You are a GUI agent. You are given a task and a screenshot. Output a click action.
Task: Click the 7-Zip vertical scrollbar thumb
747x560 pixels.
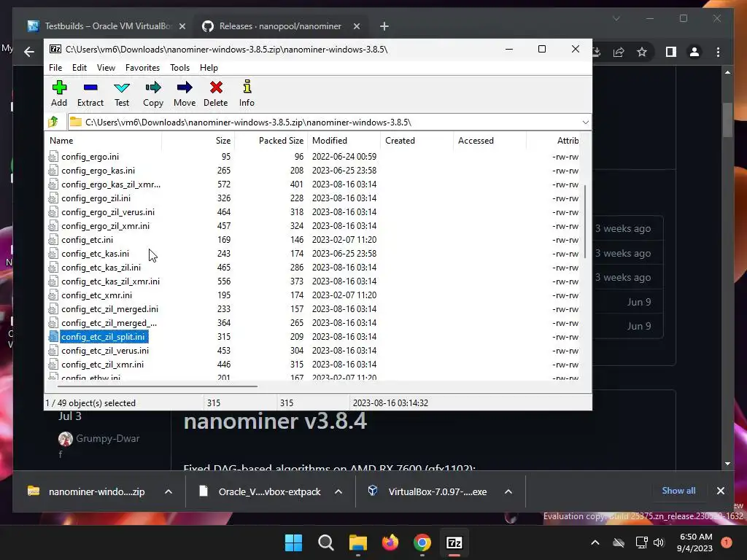(x=585, y=222)
